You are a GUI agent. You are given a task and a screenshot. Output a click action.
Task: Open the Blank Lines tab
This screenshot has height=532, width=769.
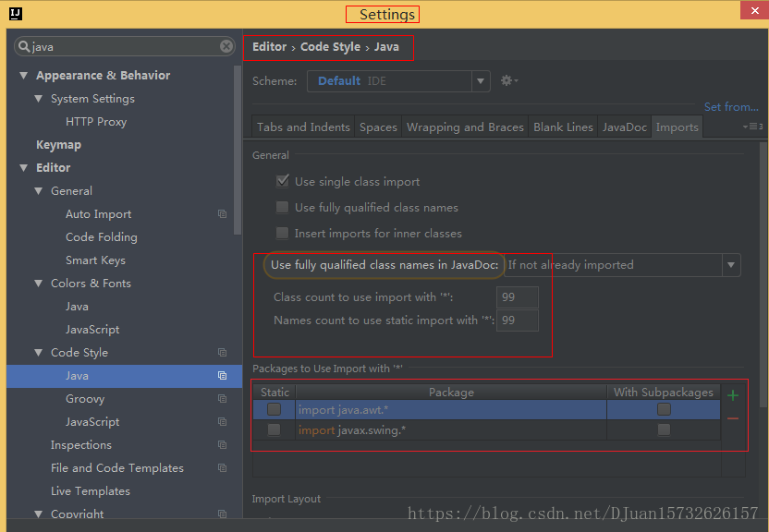(563, 127)
